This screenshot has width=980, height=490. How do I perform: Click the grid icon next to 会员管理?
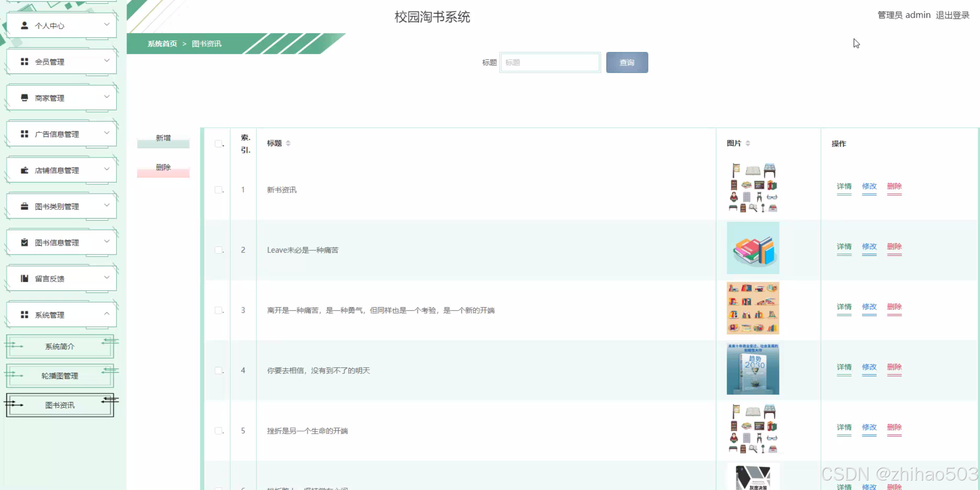(24, 62)
